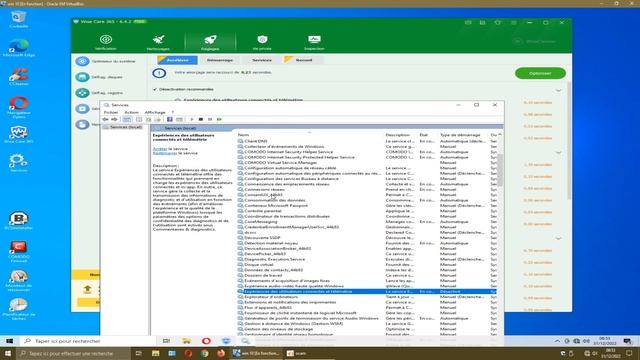Open the Moniteur de ressources desktop icon
This screenshot has width=640, height=360.
coord(18,280)
